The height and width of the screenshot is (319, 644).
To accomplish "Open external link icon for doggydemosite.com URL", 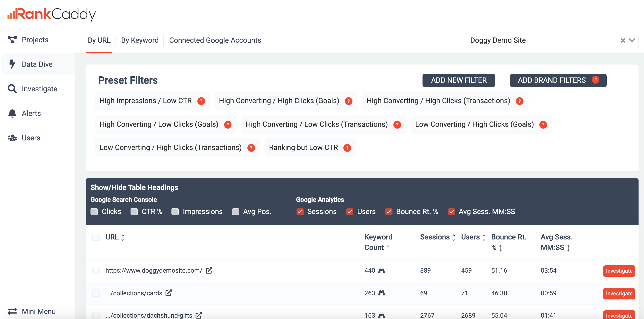I will click(209, 270).
